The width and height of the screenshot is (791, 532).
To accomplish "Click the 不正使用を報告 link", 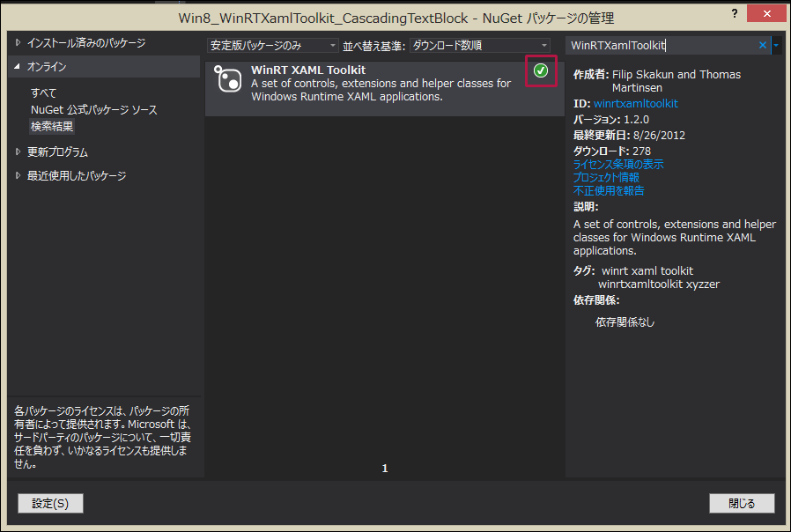I will (x=609, y=190).
